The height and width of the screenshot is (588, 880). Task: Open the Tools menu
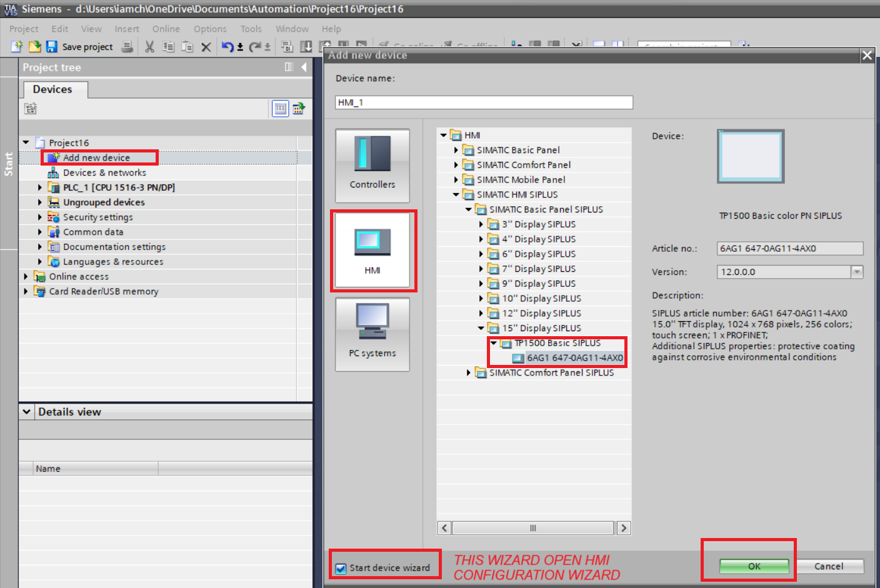251,29
